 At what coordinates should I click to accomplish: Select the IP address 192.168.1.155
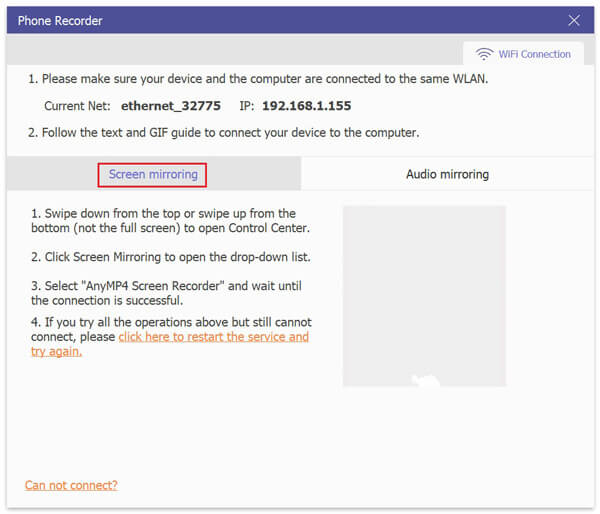(308, 105)
